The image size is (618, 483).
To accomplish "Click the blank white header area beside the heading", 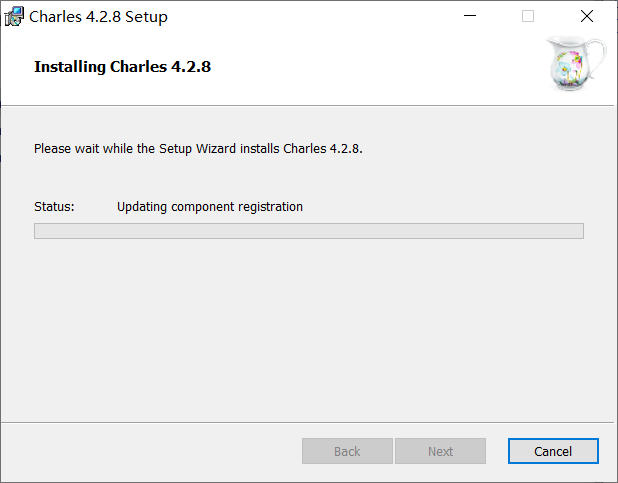I will pyautogui.click(x=380, y=67).
